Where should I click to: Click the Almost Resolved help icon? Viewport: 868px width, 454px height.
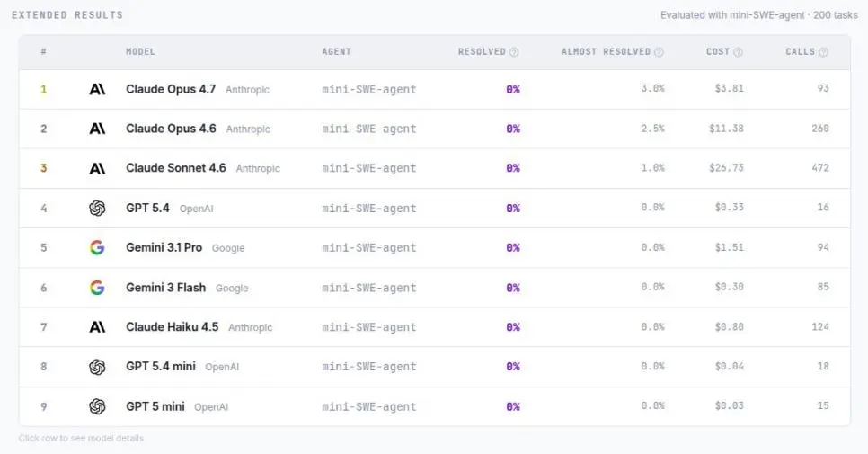pyautogui.click(x=659, y=52)
